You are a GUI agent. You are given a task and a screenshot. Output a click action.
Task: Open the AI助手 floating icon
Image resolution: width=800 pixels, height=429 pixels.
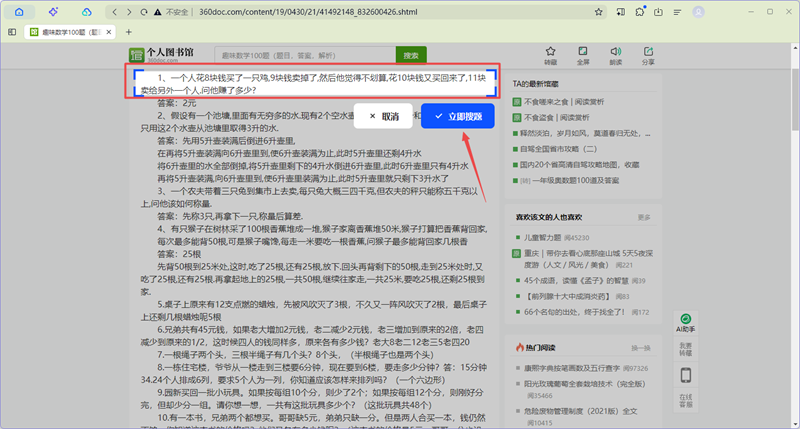tap(686, 323)
